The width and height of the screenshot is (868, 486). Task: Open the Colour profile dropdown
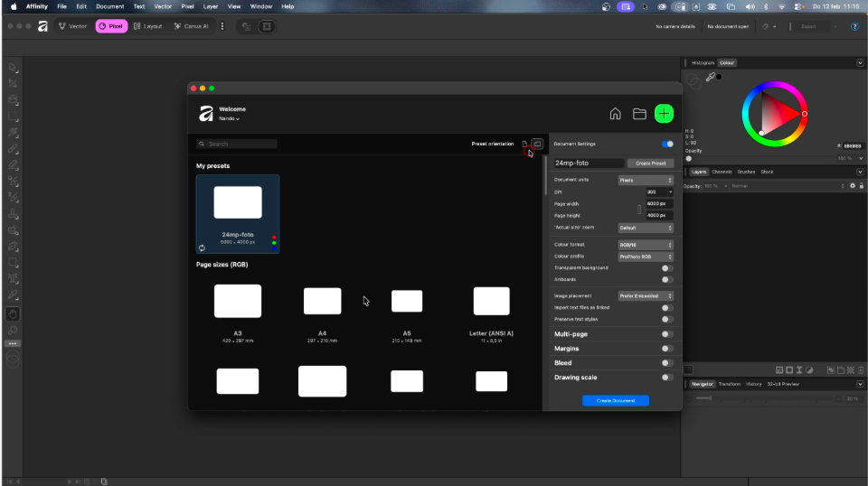point(646,257)
